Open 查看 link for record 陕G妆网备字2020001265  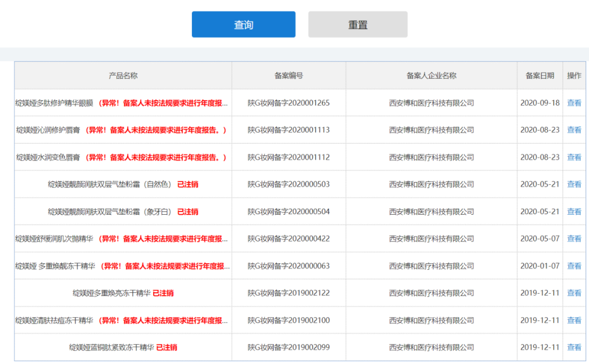coord(574,103)
